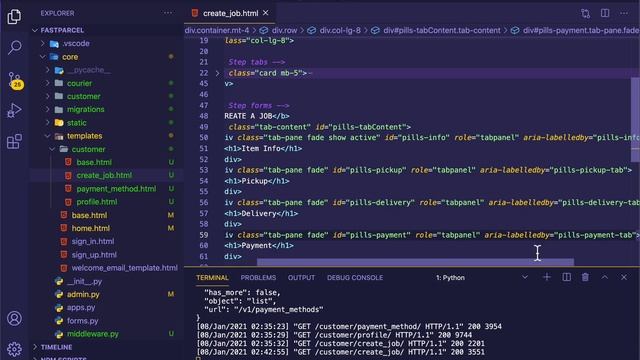Open the Run and Debug view

(x=14, y=110)
